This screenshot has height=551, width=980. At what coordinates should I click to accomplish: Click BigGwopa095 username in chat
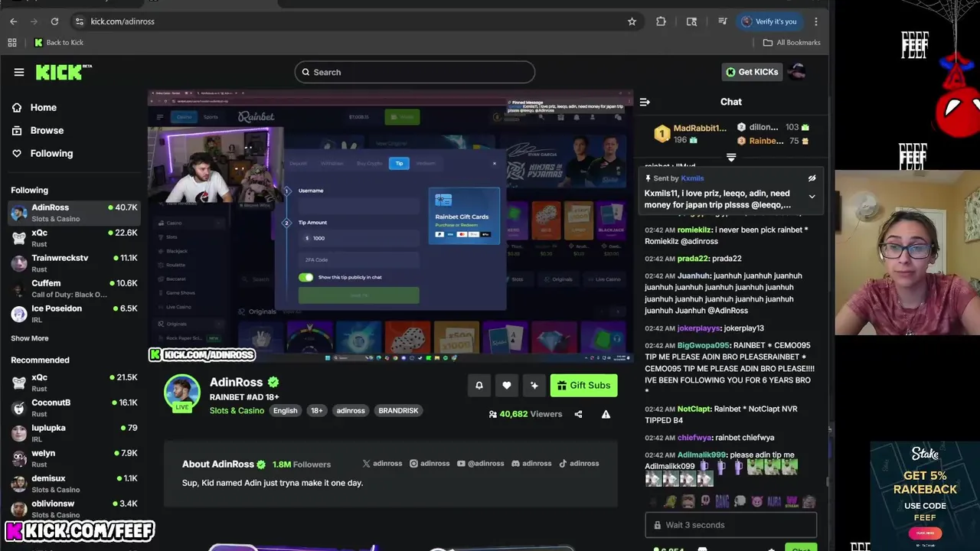click(704, 345)
